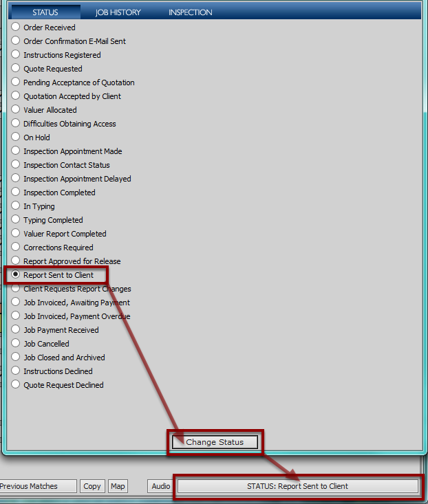Open the JOB HISTORY tab
The image size is (428, 504).
[118, 12]
